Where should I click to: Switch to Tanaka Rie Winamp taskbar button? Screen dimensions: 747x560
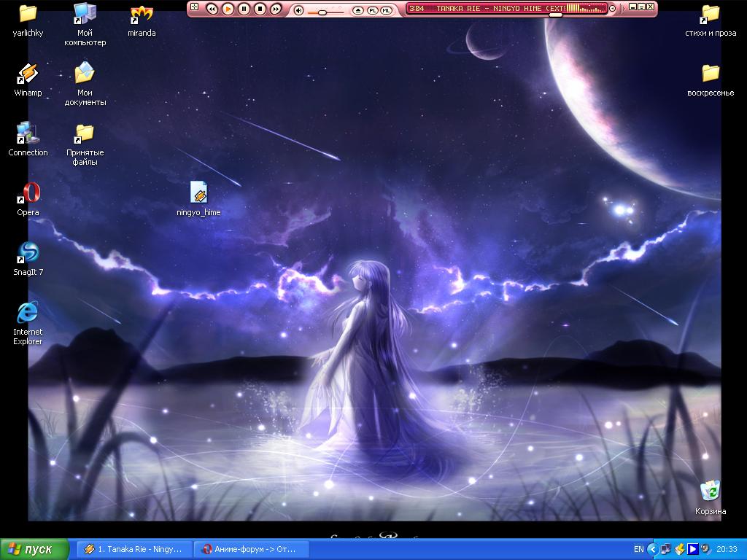pyautogui.click(x=134, y=549)
